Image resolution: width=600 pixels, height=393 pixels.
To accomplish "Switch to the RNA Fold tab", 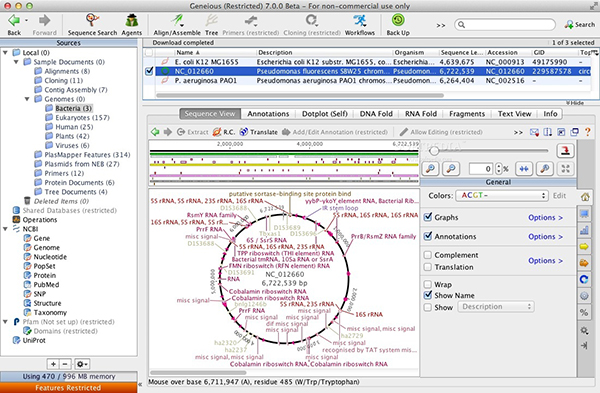I will tap(421, 114).
